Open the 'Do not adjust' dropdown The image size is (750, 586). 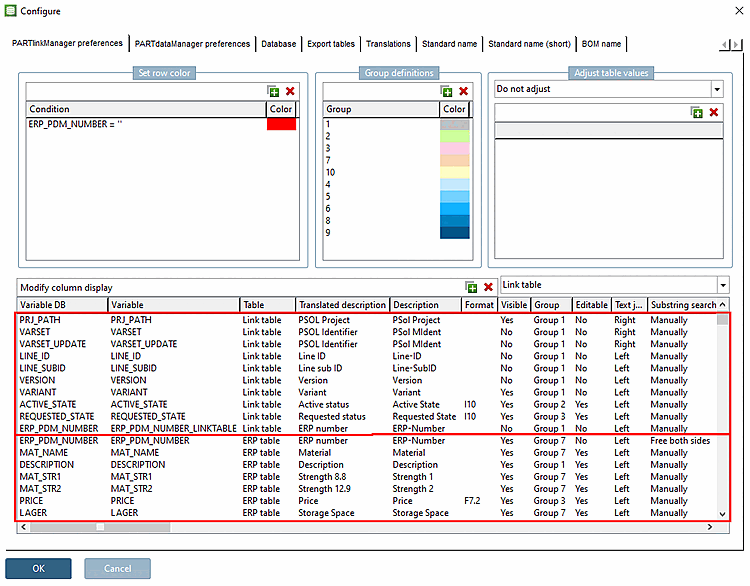click(x=716, y=89)
